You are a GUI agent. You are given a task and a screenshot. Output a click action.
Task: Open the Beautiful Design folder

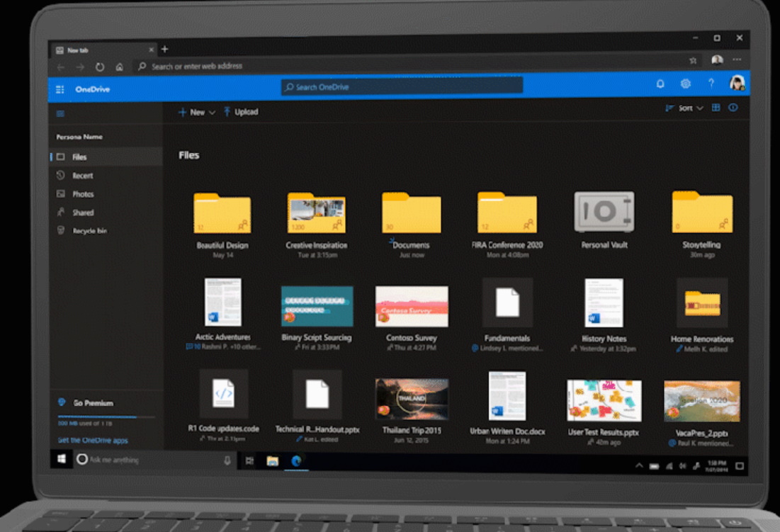pos(222,213)
